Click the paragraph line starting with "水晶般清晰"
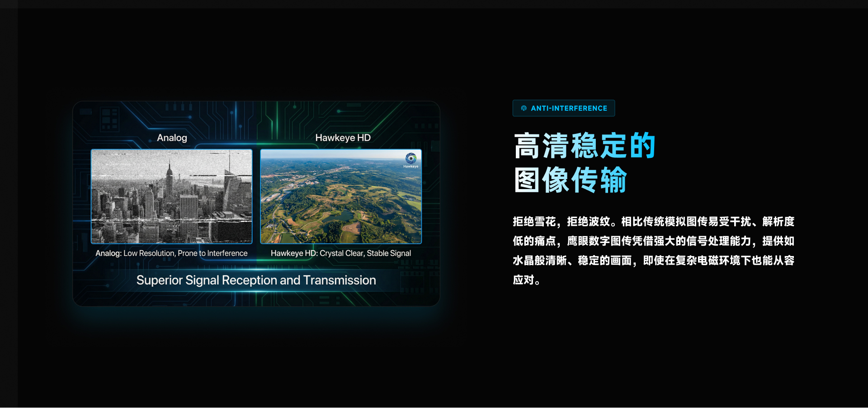Image resolution: width=868 pixels, height=408 pixels. click(653, 261)
